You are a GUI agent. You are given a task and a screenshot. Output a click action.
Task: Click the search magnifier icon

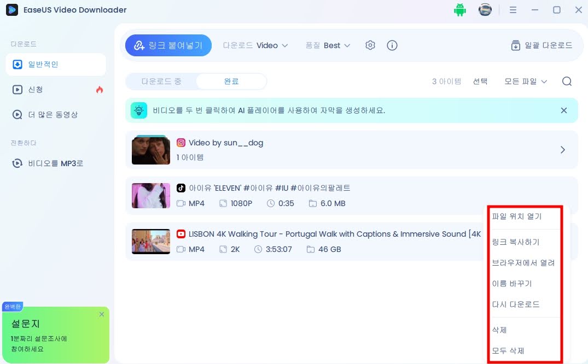click(x=567, y=81)
